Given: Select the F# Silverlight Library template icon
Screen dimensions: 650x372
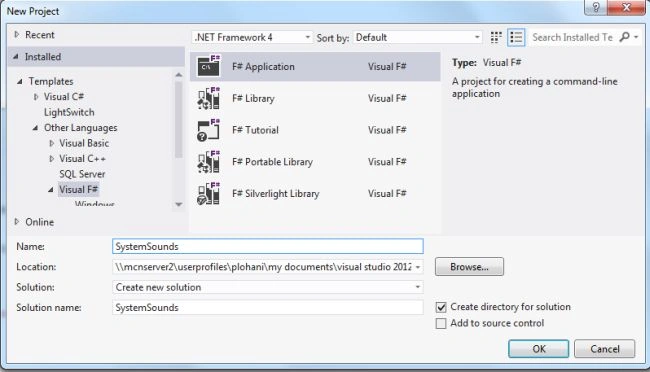Looking at the screenshot, I should [x=209, y=194].
